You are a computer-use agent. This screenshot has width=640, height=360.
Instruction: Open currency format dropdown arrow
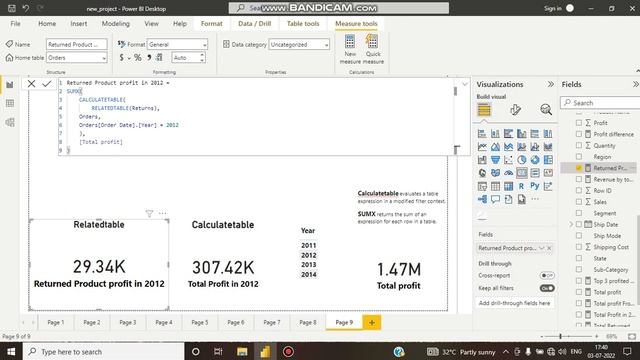tap(129, 58)
